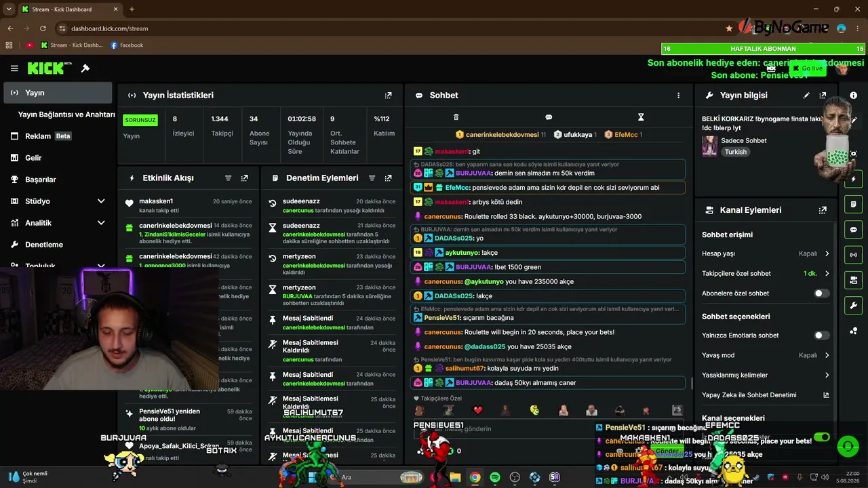
Task: Click the three-dots cluster icon in right sidebar
Action: (853, 331)
